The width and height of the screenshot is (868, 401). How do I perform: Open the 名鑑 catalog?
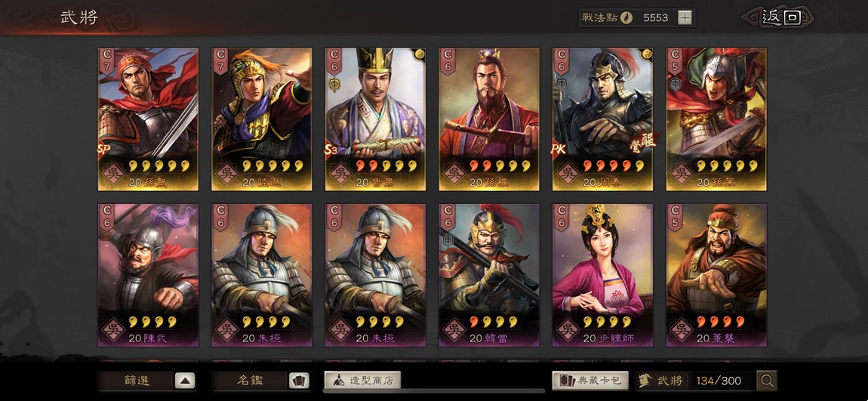coord(250,381)
